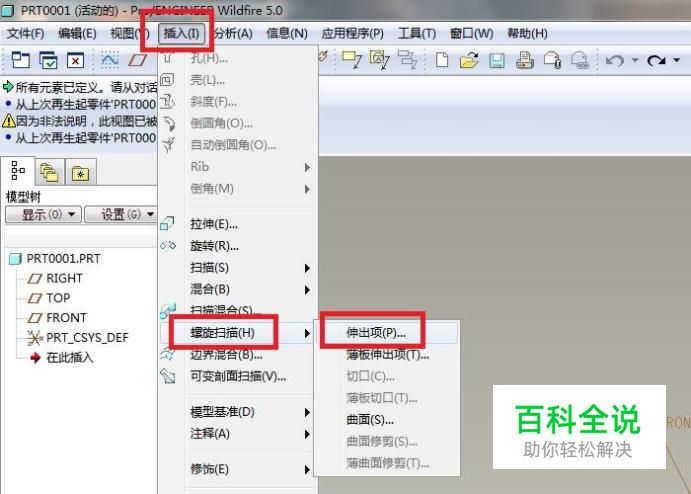Image resolution: width=691 pixels, height=494 pixels.
Task: Choose 薄板伸出项(T)... in the submenu
Action: point(387,354)
